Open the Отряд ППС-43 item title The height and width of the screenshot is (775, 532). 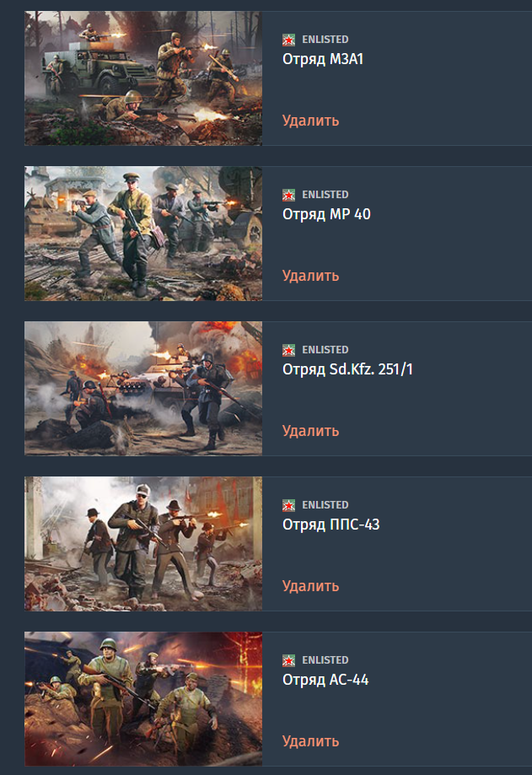tap(331, 525)
